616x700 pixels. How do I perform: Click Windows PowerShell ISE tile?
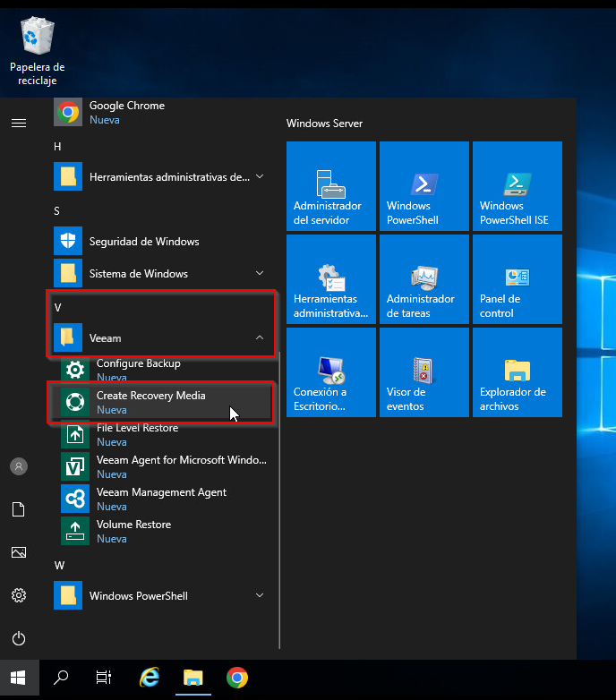pyautogui.click(x=517, y=186)
